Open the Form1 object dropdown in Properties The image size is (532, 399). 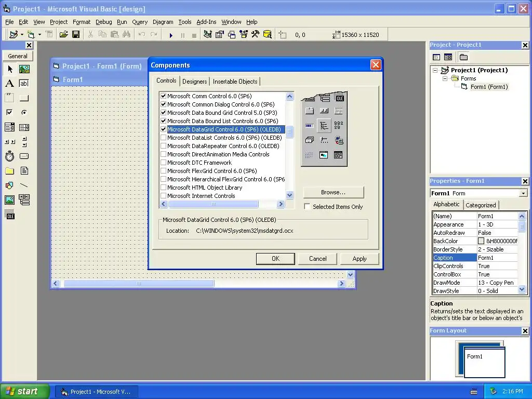[524, 193]
